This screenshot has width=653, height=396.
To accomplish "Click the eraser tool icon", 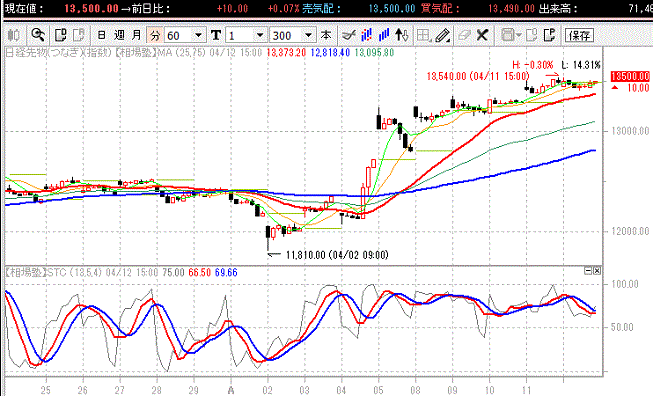I will 464,35.
